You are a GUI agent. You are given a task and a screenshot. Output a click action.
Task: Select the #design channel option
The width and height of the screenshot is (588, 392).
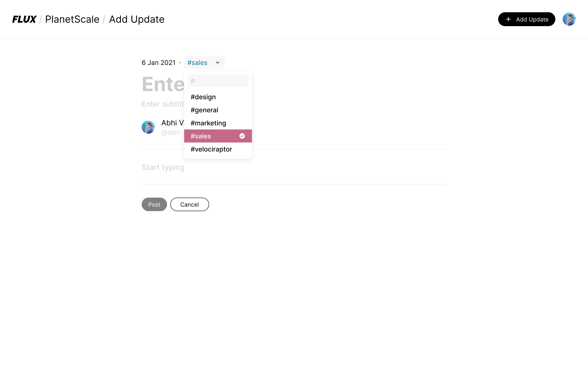point(203,97)
